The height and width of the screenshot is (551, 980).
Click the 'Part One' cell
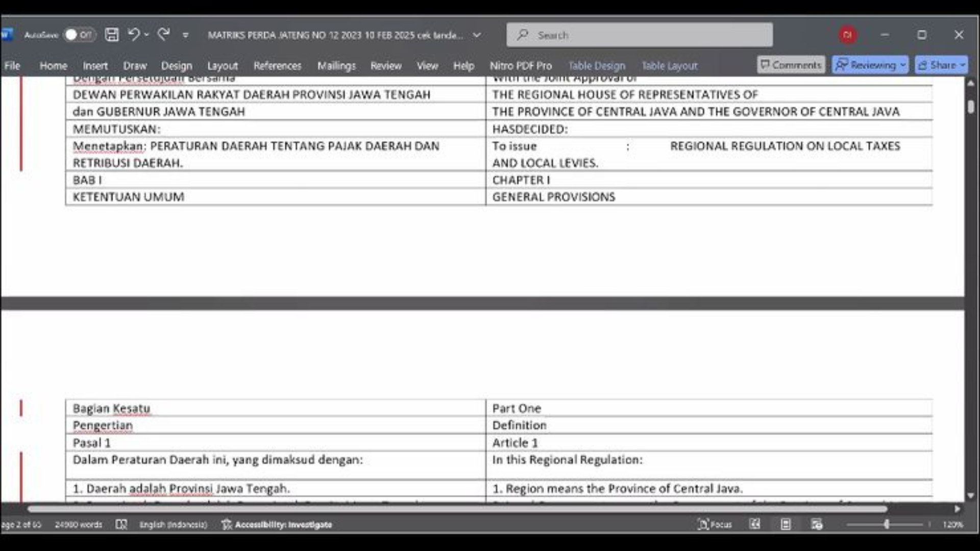[x=709, y=408]
